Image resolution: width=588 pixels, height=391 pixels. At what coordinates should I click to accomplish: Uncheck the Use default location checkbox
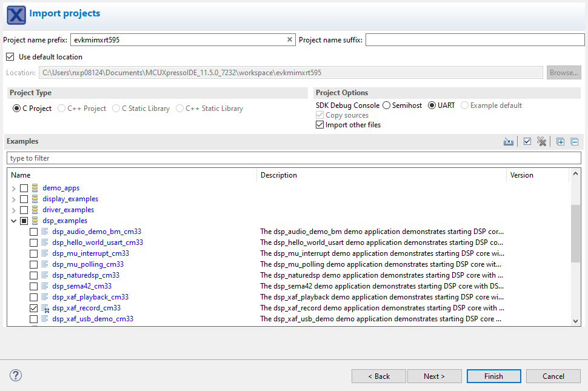coord(10,57)
